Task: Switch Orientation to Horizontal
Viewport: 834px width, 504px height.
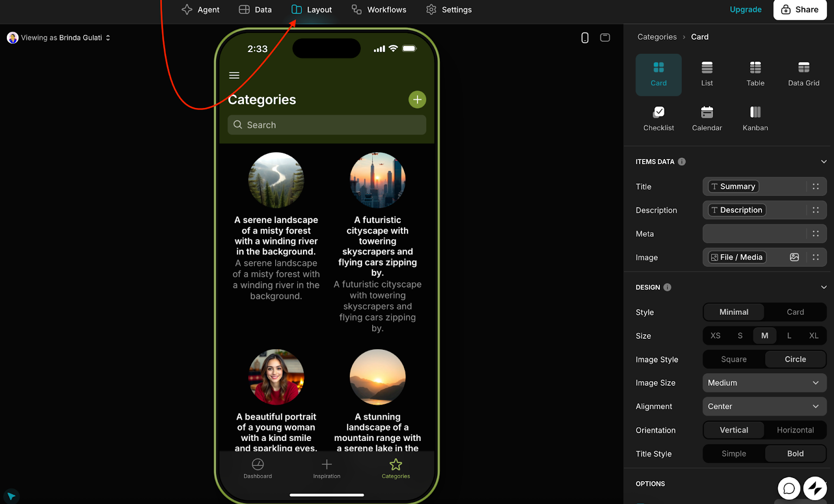Action: tap(795, 430)
